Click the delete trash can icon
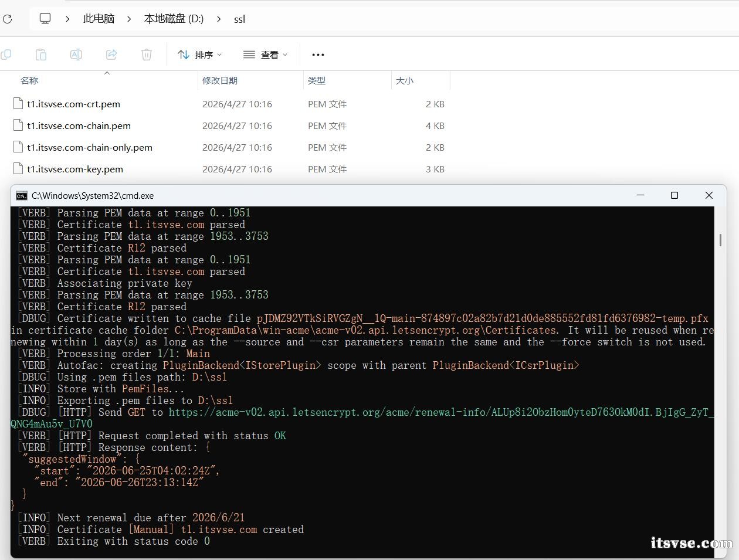Viewport: 739px width, 560px height. [x=147, y=55]
